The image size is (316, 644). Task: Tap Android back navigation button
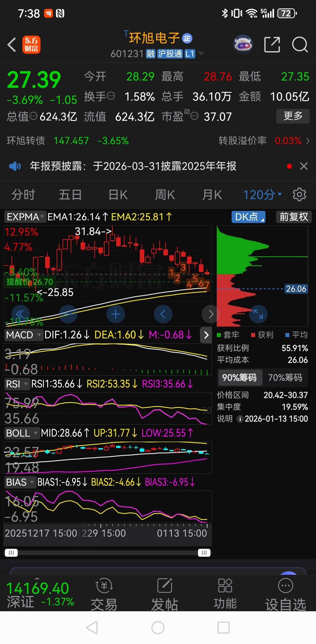tap(92, 628)
